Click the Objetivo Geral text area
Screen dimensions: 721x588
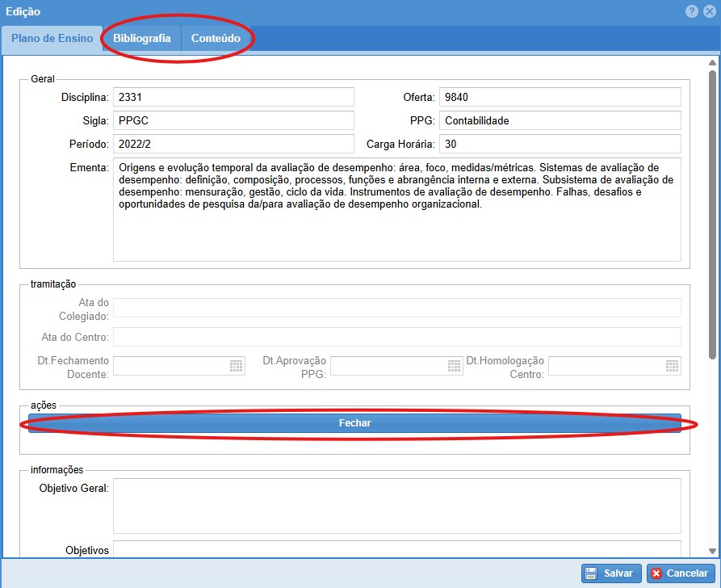(x=396, y=506)
